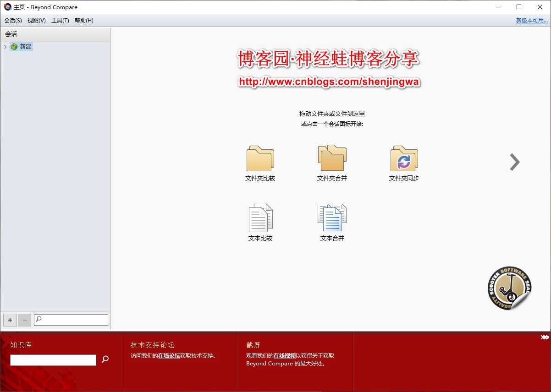Click the 拖动文件夹或文件到这里 hint text

pyautogui.click(x=332, y=114)
